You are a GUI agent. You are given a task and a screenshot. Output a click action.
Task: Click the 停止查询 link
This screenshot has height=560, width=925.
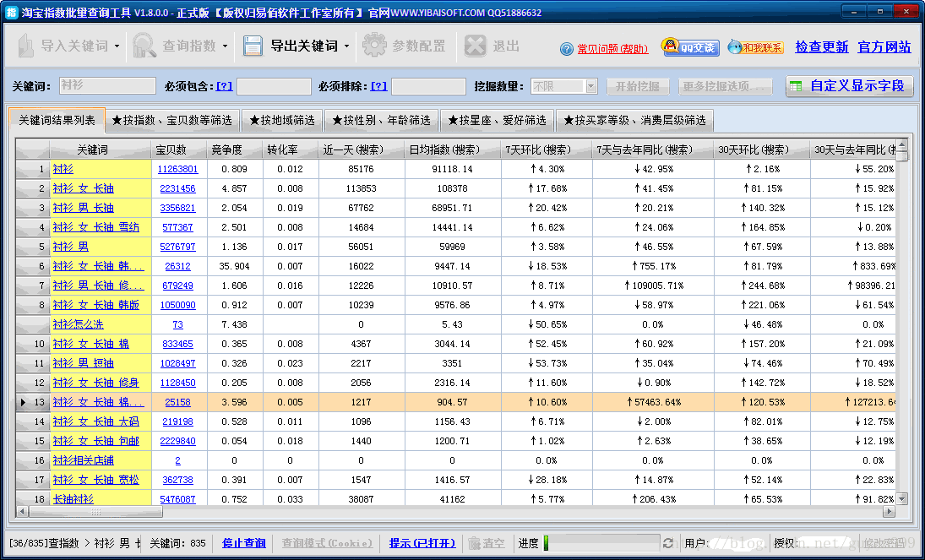(244, 543)
